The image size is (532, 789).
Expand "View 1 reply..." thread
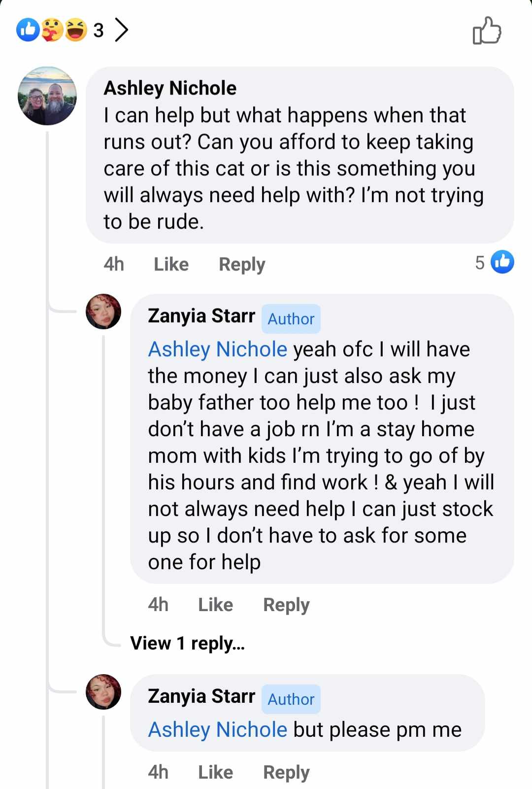[x=187, y=643]
